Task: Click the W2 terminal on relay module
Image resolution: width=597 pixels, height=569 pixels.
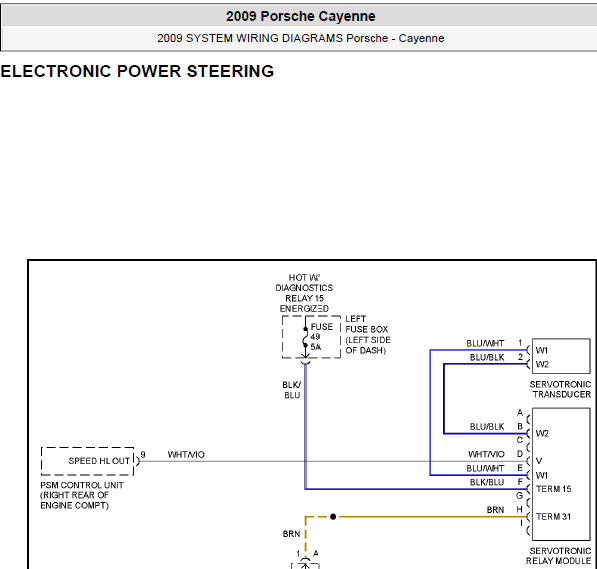Action: click(x=542, y=433)
